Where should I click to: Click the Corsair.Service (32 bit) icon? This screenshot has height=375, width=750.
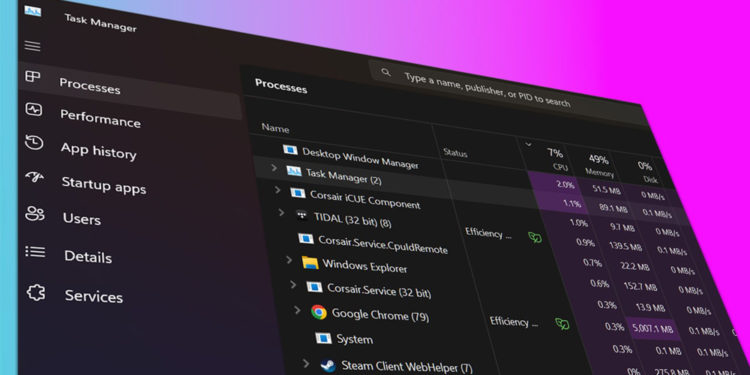coord(314,287)
